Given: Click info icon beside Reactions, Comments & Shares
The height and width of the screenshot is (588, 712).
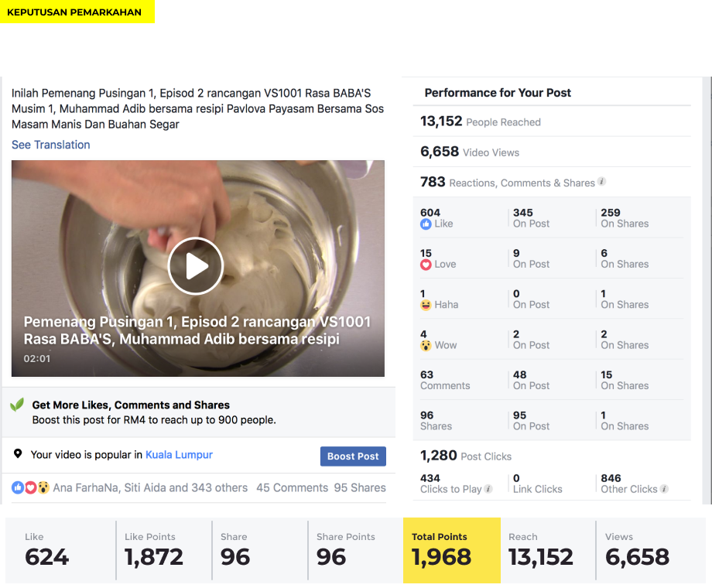Looking at the screenshot, I should (x=601, y=182).
